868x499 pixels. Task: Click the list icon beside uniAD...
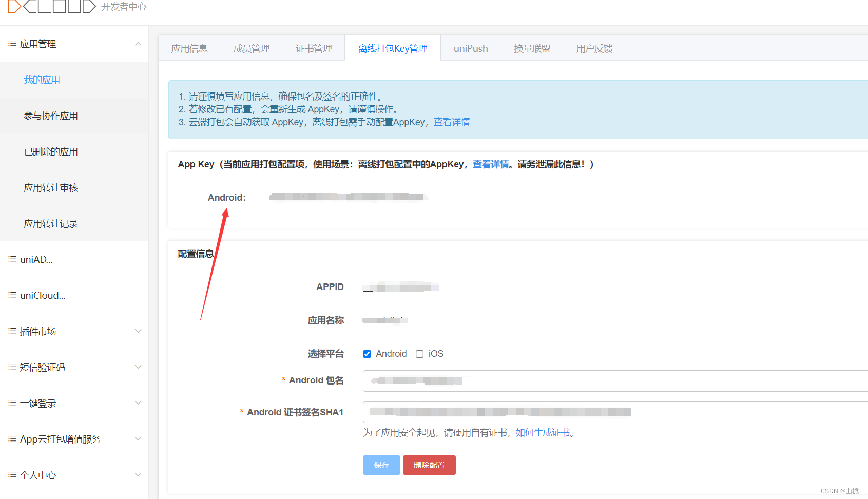pyautogui.click(x=12, y=259)
